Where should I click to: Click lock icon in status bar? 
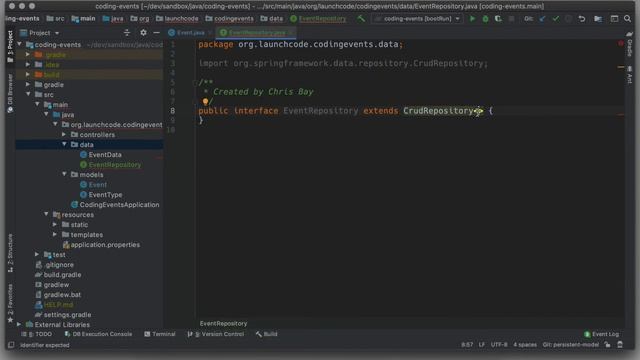(x=607, y=344)
